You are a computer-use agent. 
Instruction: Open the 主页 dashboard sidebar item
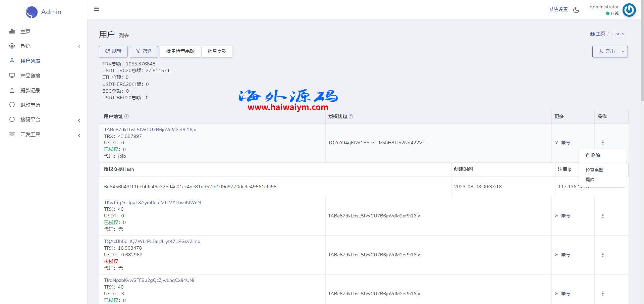[x=25, y=32]
